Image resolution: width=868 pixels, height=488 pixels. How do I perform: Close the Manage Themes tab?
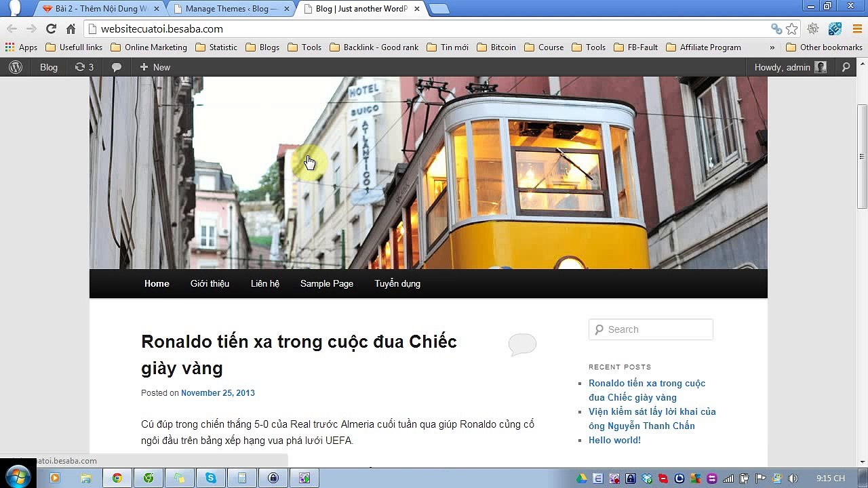point(286,9)
